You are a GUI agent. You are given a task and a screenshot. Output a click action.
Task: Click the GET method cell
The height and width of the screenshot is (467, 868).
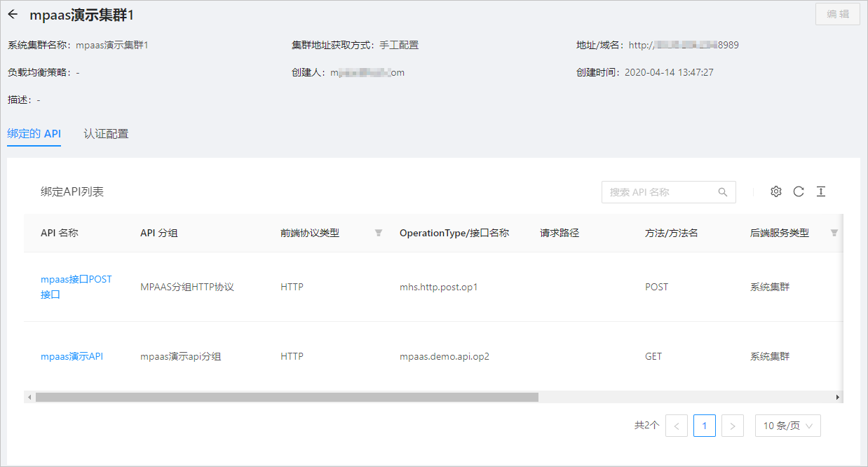[x=653, y=356]
